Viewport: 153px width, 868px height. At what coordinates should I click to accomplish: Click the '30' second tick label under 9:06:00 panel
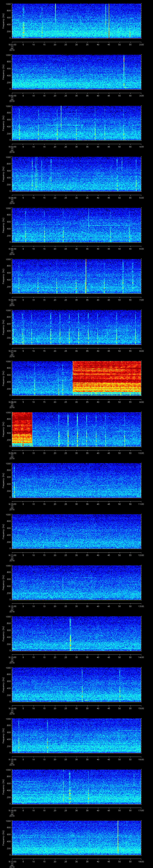[76, 300]
